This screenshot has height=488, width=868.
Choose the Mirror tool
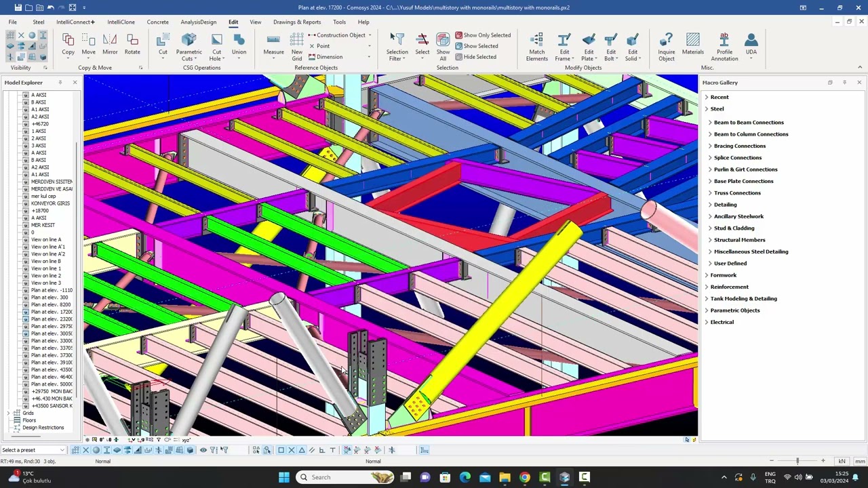[x=110, y=45]
